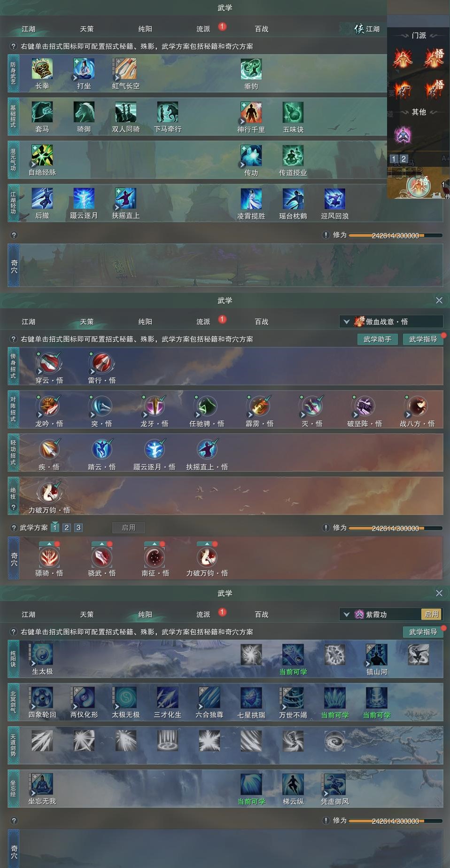Select the 长拳 skill icon
The height and width of the screenshot is (868, 450).
click(x=42, y=69)
